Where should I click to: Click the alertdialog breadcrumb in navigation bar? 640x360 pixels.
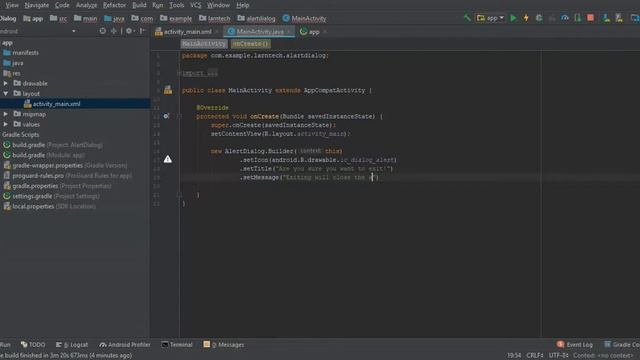point(256,18)
